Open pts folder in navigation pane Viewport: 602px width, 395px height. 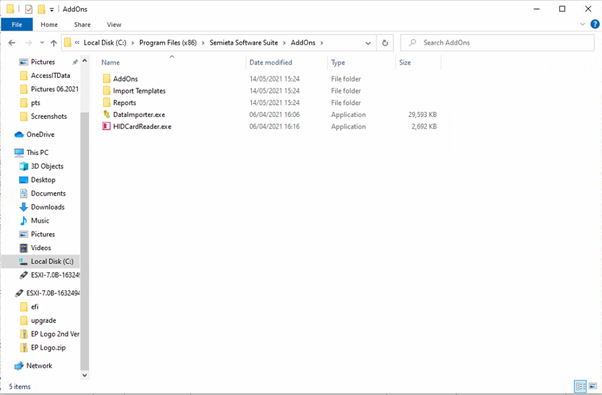[35, 102]
